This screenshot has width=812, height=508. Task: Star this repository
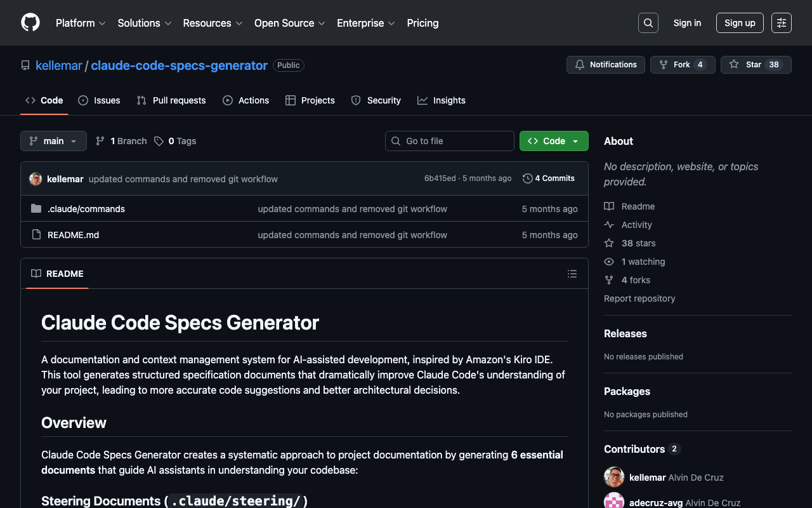(755, 65)
